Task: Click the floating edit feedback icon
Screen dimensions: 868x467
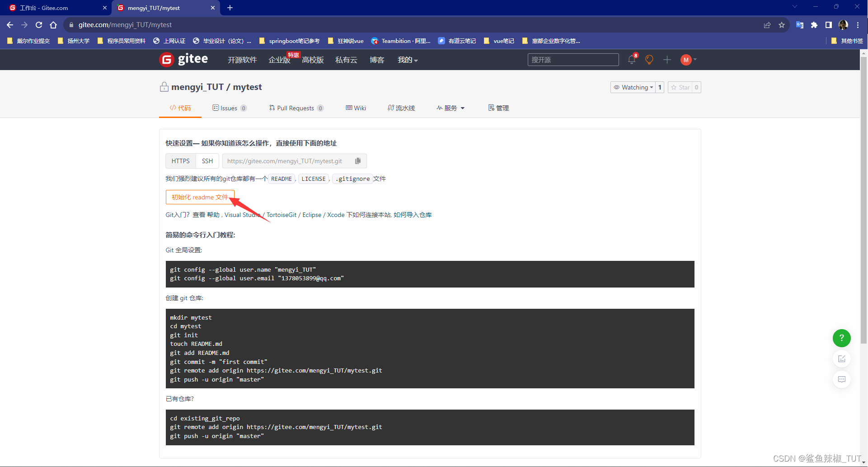Action: pyautogui.click(x=841, y=359)
